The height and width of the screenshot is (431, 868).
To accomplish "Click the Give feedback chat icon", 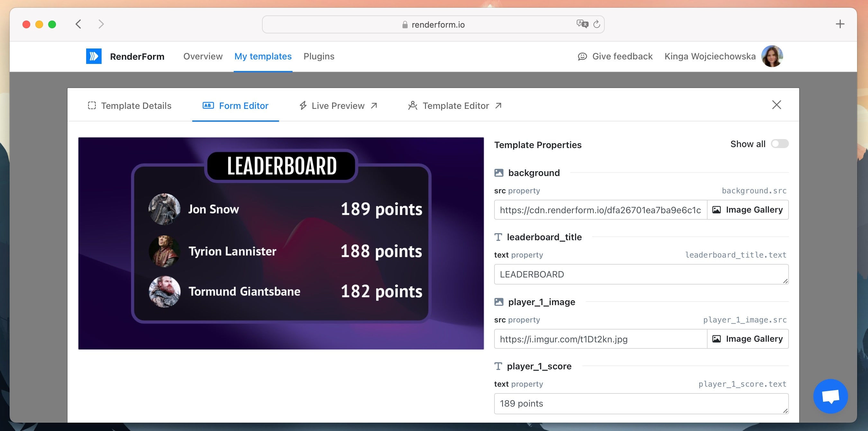I will click(582, 57).
